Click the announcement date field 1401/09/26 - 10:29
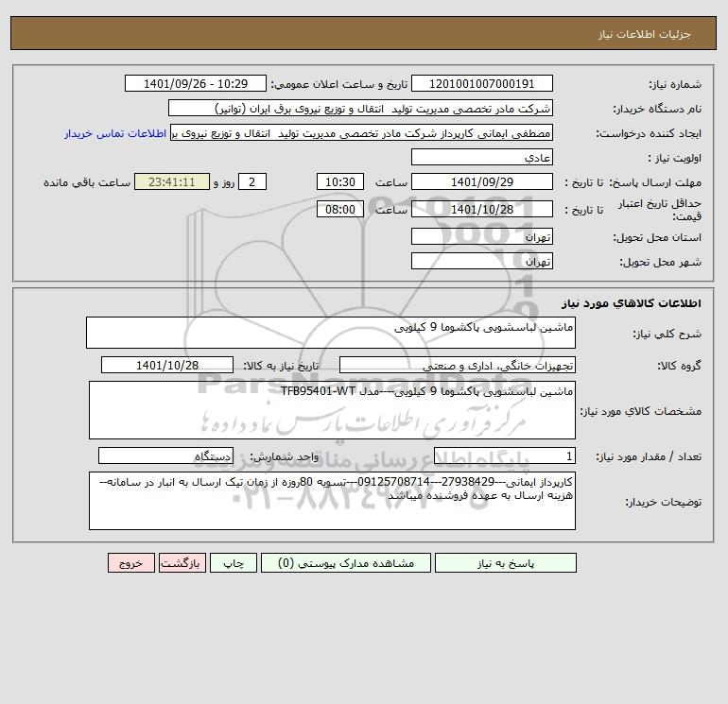Image resolution: width=728 pixels, height=704 pixels. pos(196,83)
